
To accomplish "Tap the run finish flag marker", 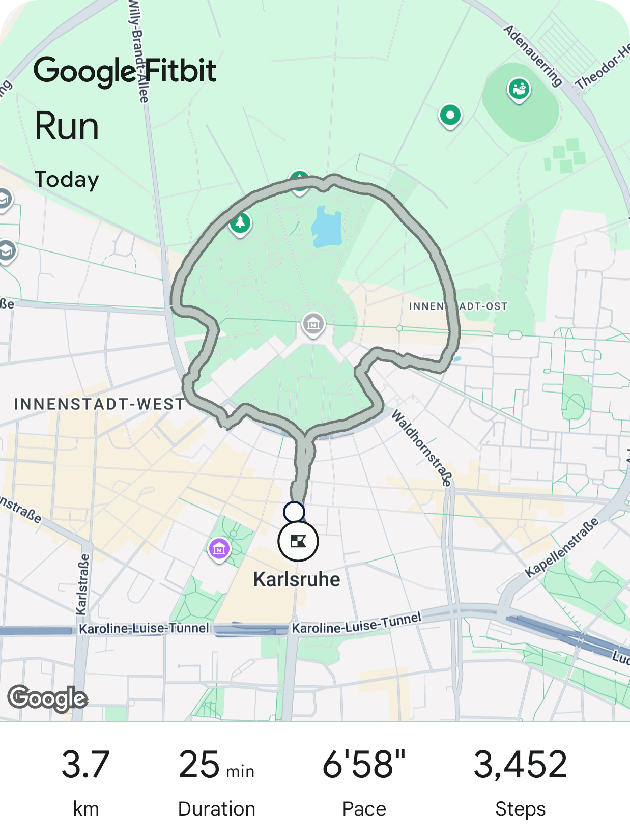I will click(x=298, y=541).
